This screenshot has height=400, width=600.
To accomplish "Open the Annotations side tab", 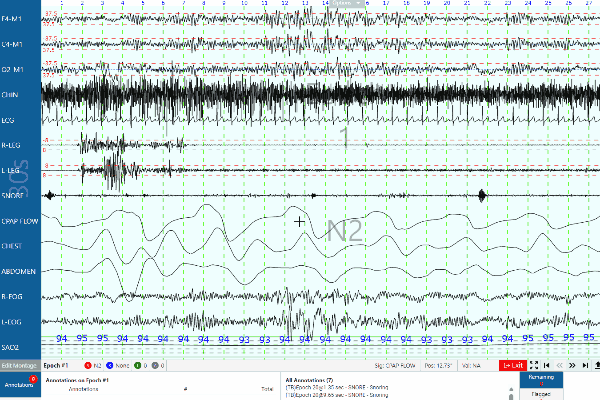I will tap(20, 384).
